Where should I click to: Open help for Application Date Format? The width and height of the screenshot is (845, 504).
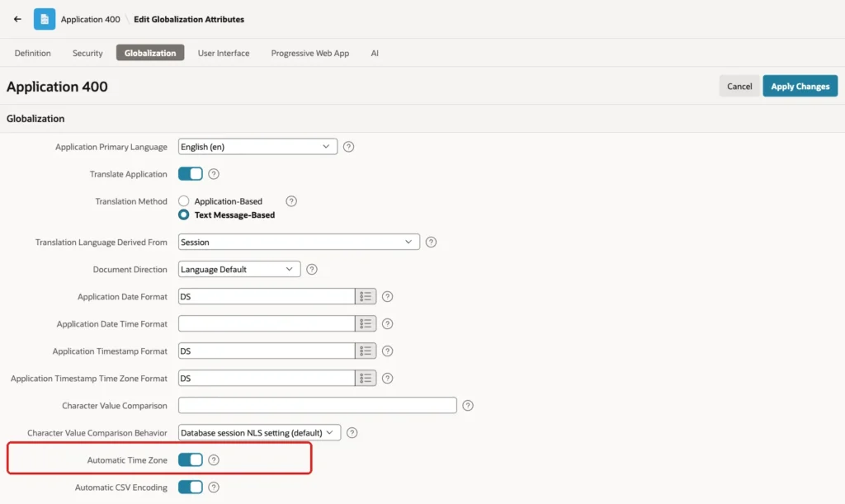(x=388, y=296)
